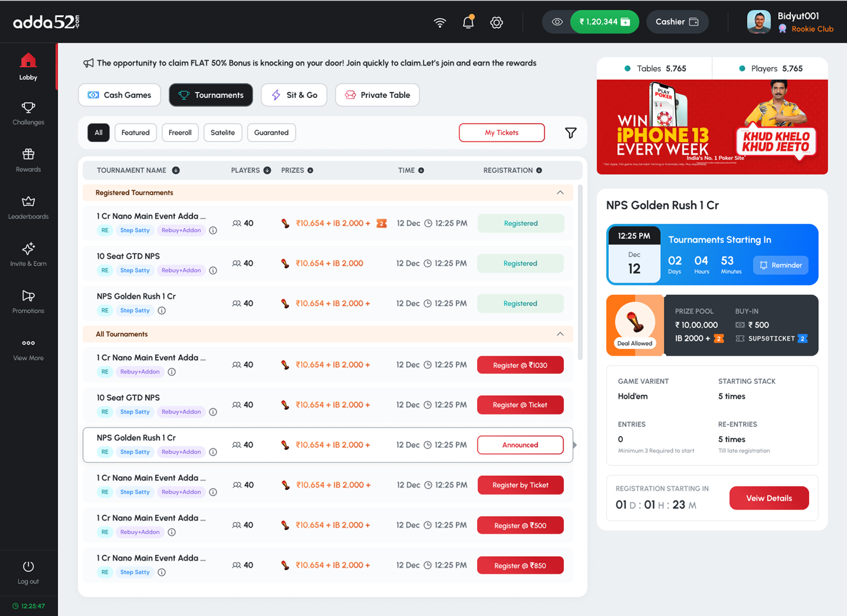Click Register @ ₹850 button
847x616 pixels.
pos(521,565)
